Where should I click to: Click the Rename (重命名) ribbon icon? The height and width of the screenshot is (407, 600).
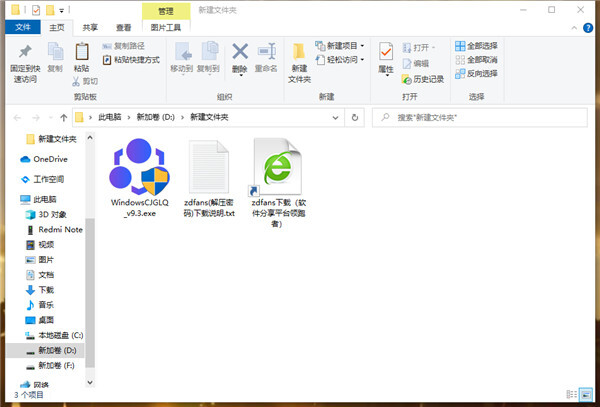(267, 51)
